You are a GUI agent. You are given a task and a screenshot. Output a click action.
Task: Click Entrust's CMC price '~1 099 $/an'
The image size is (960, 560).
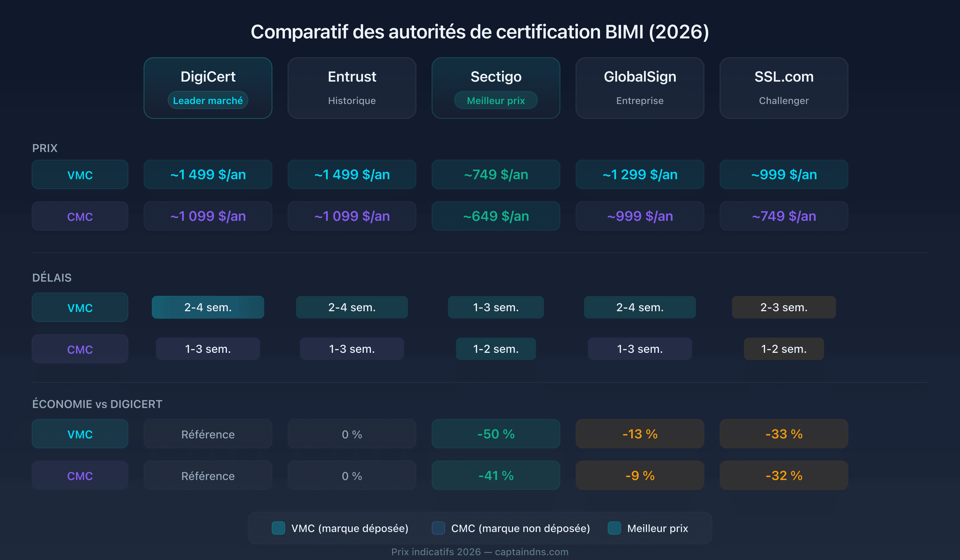[352, 216]
